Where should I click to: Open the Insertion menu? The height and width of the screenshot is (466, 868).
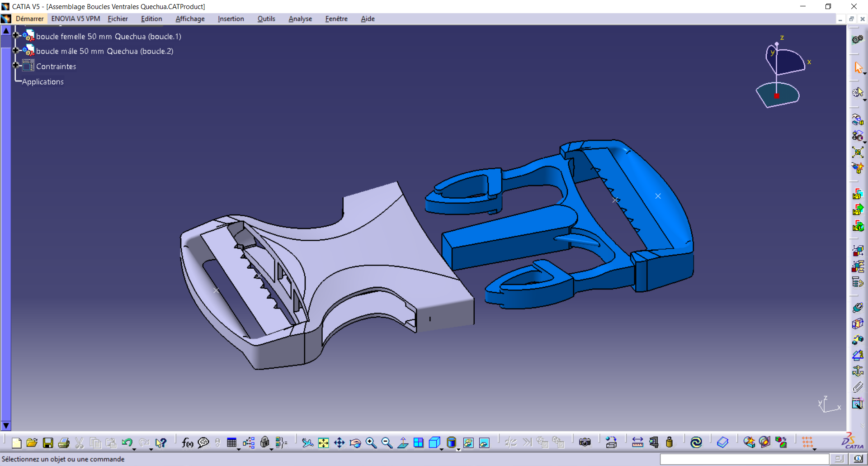(x=231, y=19)
